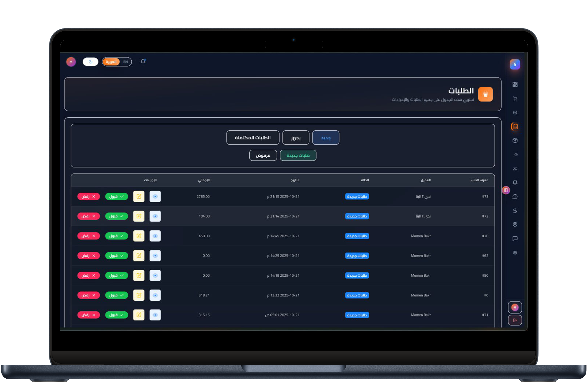The height and width of the screenshot is (383, 588).
Task: Open the profile avatar M in sidebar bottom
Action: tap(515, 307)
